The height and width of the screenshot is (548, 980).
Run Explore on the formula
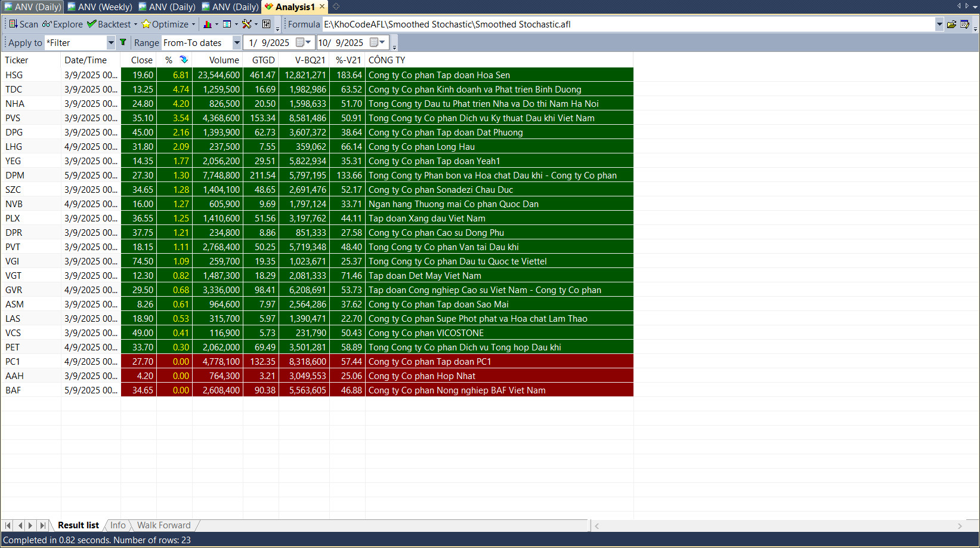63,24
